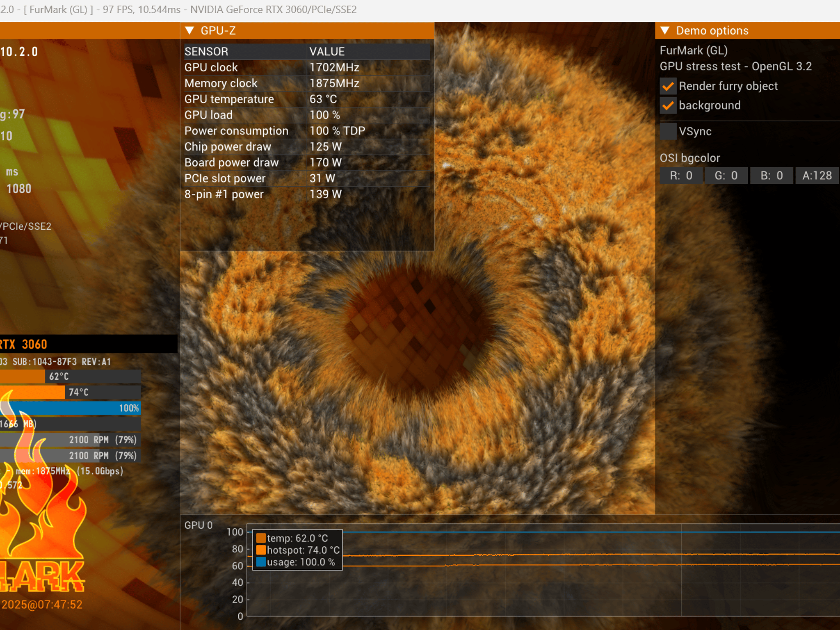
Task: Select the Board power draw label
Action: tap(231, 162)
